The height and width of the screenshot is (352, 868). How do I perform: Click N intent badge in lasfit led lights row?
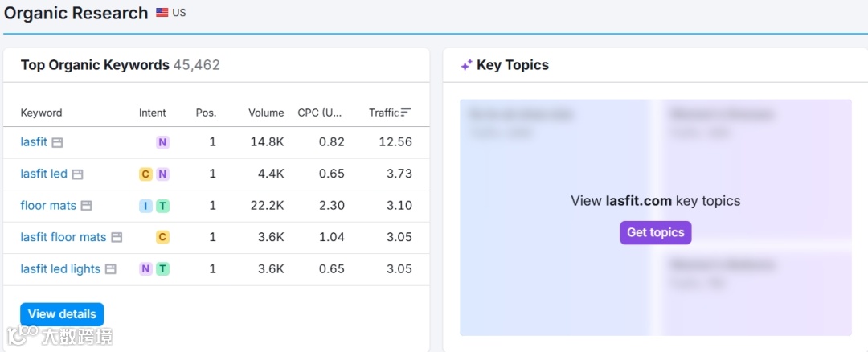point(145,269)
